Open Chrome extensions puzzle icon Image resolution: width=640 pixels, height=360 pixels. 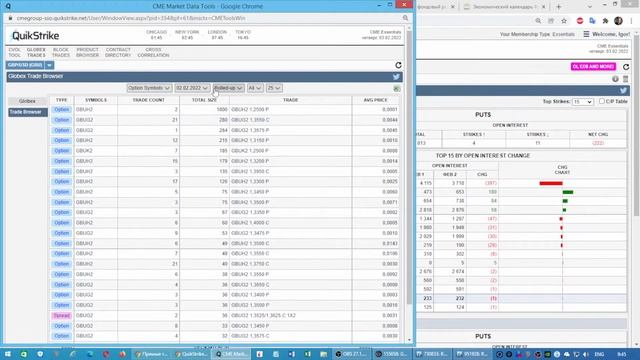[605, 21]
